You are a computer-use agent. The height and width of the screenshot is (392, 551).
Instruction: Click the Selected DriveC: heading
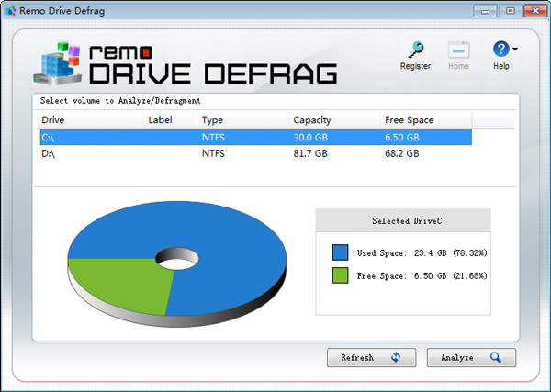point(409,221)
